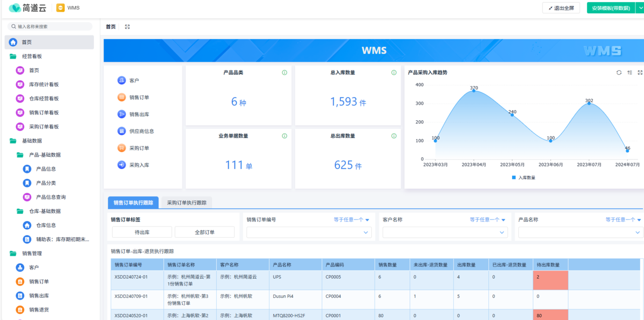
Task: Click the 370 data point on trend chart
Action: [474, 91]
